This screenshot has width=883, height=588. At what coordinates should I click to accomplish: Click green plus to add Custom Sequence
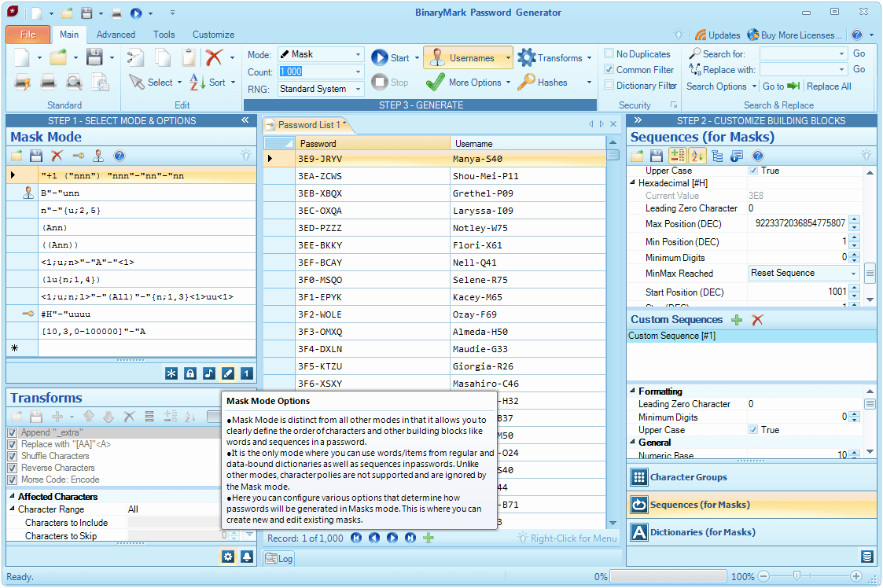(737, 320)
